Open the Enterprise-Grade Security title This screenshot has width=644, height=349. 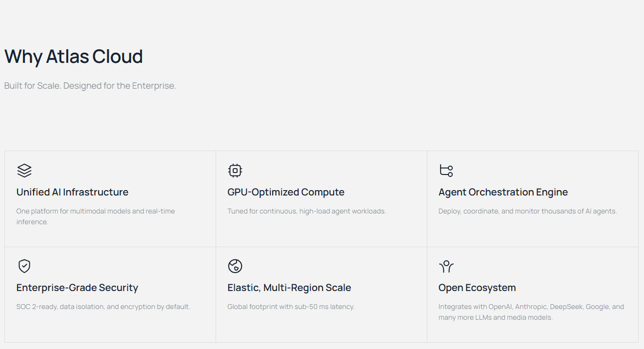point(77,288)
